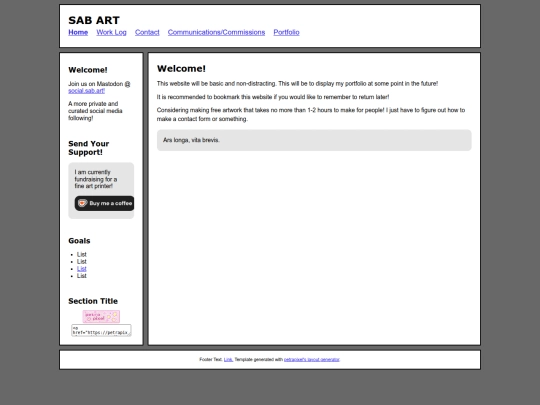Screen dimensions: 540x405
Task: Open the linked List item under Goals
Action: coord(82,269)
